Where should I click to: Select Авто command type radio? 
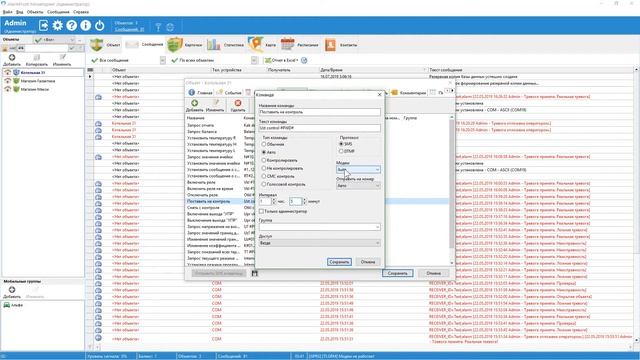[264, 152]
